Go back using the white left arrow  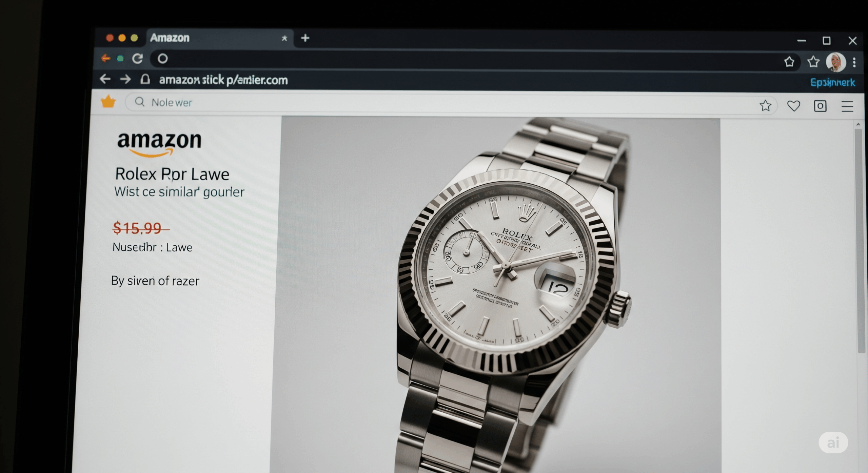pos(105,79)
